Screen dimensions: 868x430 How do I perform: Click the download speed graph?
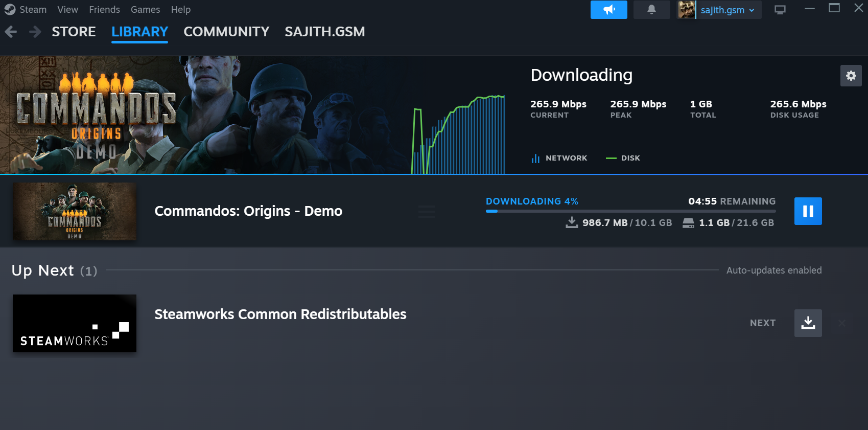458,134
